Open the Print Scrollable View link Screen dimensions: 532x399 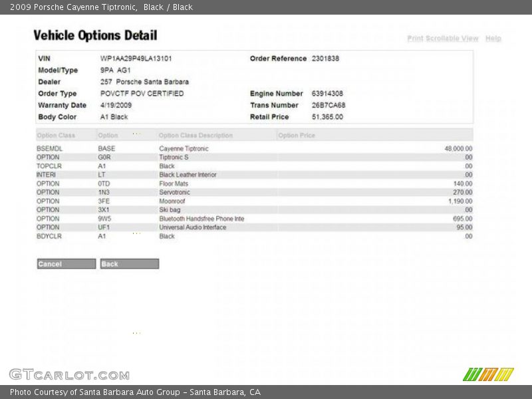tap(443, 39)
